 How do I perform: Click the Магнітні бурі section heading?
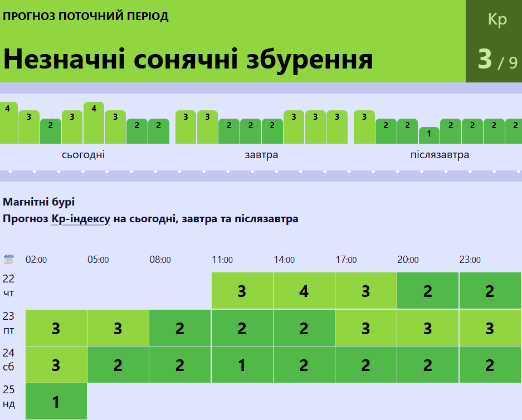point(38,202)
